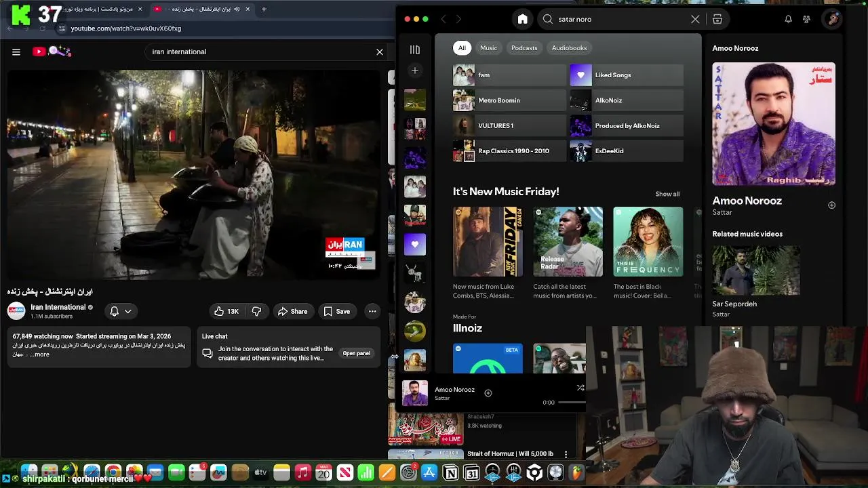Switch to the Iran International browser tab

(x=201, y=9)
